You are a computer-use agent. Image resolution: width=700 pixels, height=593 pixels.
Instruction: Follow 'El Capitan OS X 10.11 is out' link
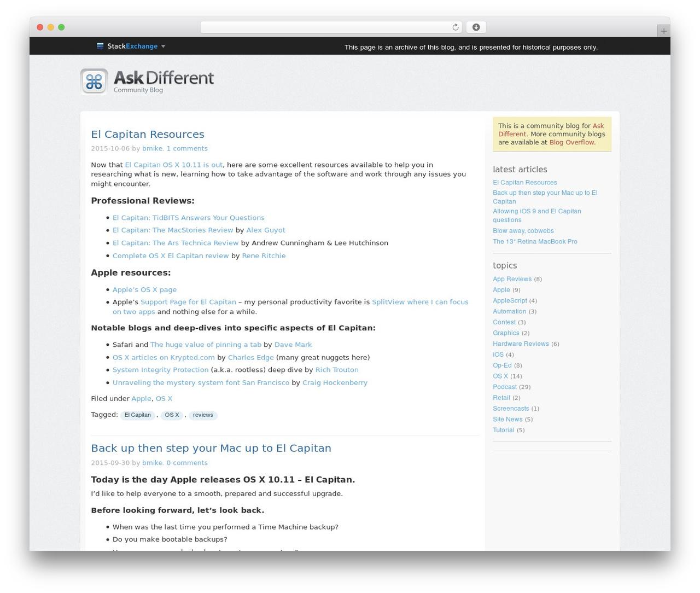(x=174, y=165)
